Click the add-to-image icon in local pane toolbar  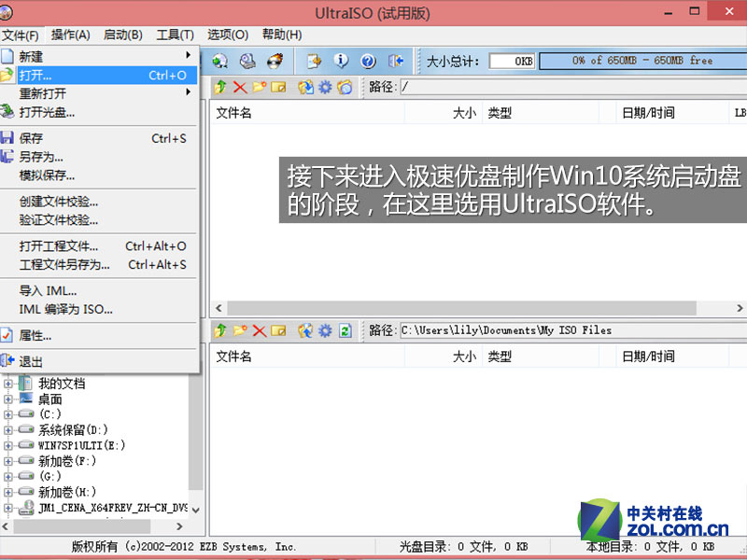click(x=305, y=330)
